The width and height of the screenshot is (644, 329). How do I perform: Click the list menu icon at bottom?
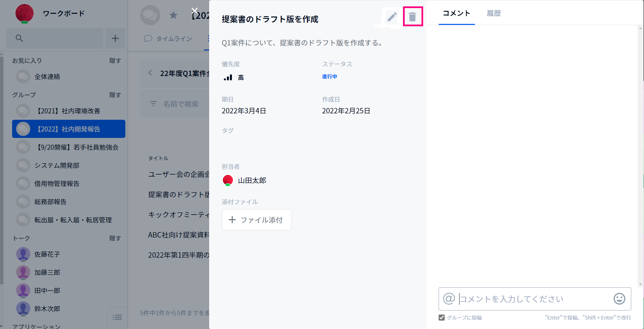[x=117, y=317]
